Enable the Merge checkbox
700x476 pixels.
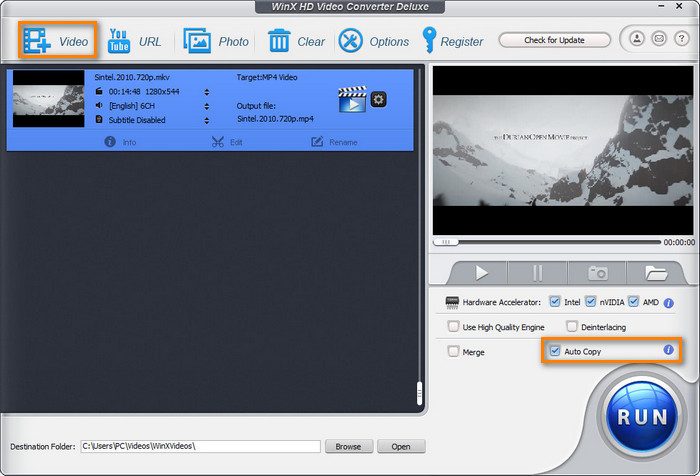coord(453,351)
